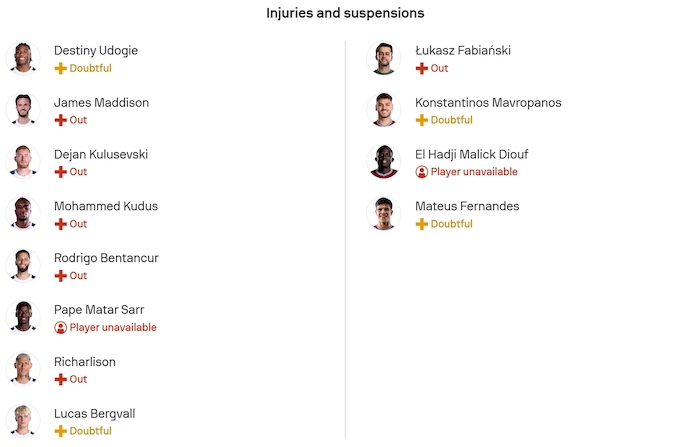
Task: Click the yellow cross icon under Mateus Fernandes
Action: pyautogui.click(x=421, y=224)
